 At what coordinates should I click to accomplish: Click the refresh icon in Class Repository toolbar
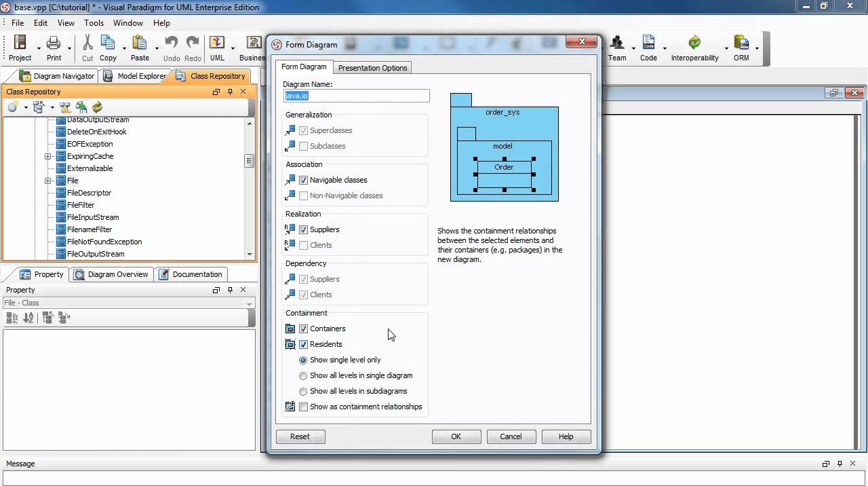97,107
